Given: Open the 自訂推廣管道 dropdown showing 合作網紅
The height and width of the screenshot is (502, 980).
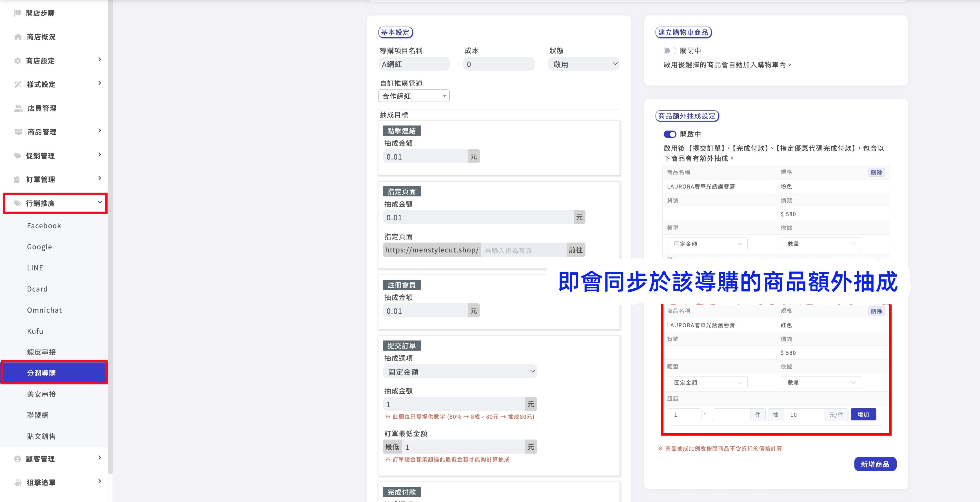Looking at the screenshot, I should point(414,96).
